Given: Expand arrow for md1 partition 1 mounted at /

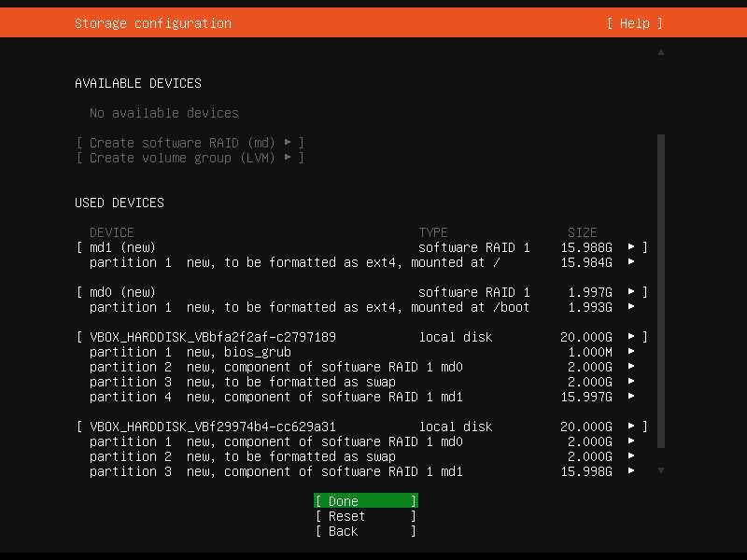Looking at the screenshot, I should (631, 262).
